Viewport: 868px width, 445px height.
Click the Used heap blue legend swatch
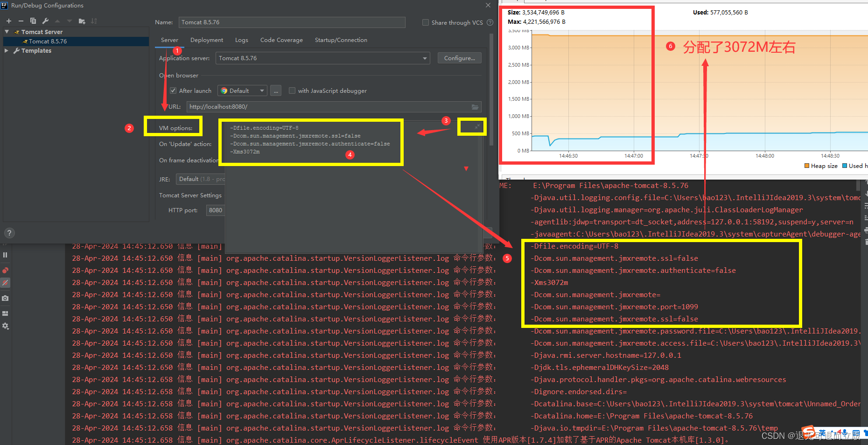click(x=845, y=166)
